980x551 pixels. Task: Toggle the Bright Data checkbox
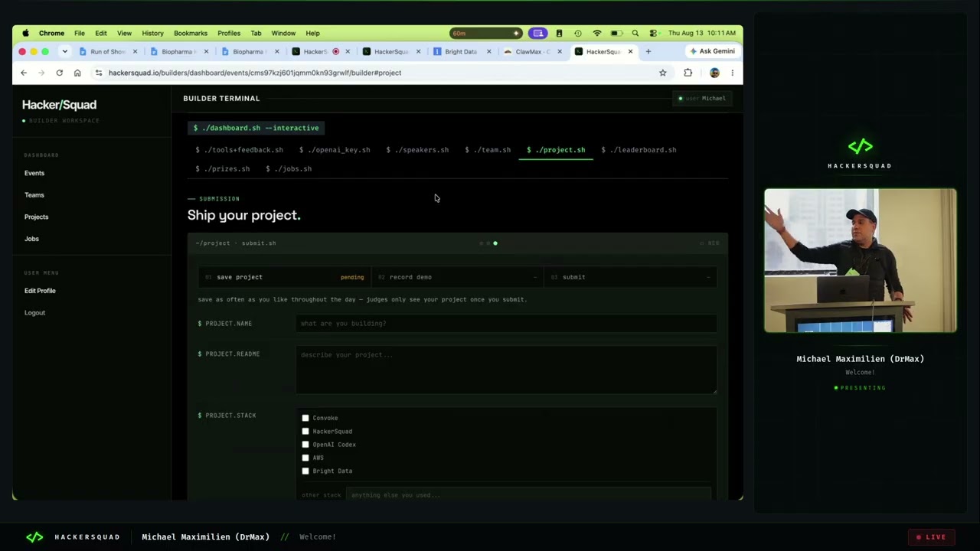tap(305, 471)
